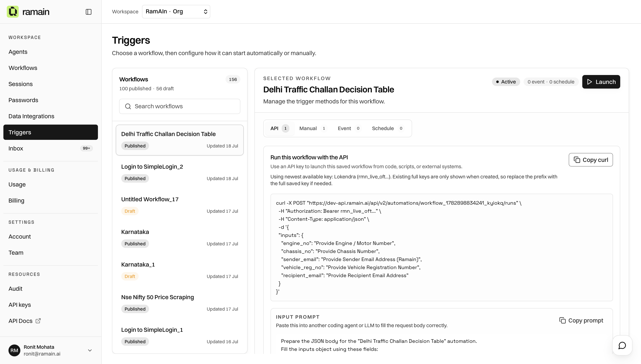Screen dimensions: 641x364
Task: Click the "100 published · 56 draft" summary
Action: (x=146, y=89)
